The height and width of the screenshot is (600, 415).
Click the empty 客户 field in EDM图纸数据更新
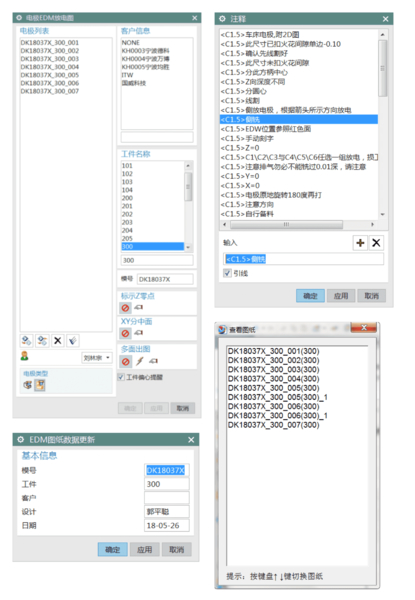pyautogui.click(x=167, y=498)
